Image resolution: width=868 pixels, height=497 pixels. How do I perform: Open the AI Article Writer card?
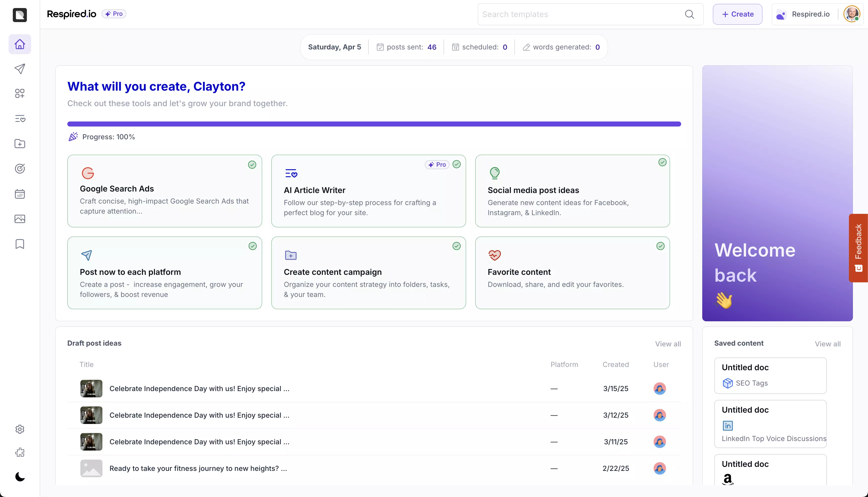pos(368,191)
